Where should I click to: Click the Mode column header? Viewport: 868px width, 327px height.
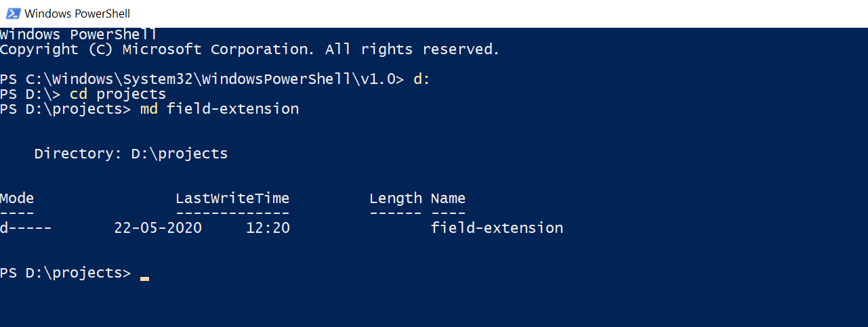pos(17,198)
